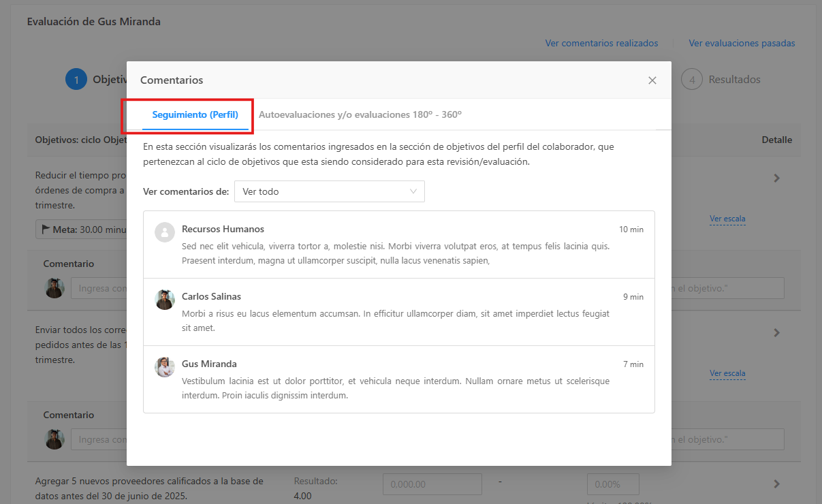
Task: Open 'Ver evaluaciones pasadas' link
Action: coord(742,43)
